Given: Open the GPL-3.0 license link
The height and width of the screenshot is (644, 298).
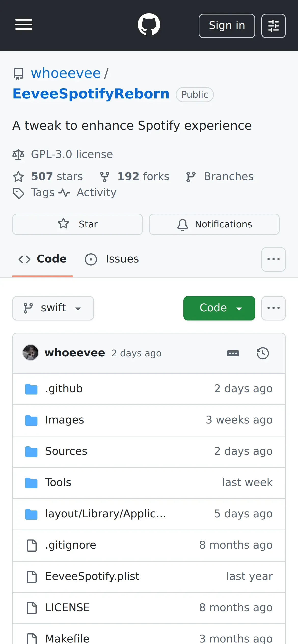Looking at the screenshot, I should pos(72,154).
